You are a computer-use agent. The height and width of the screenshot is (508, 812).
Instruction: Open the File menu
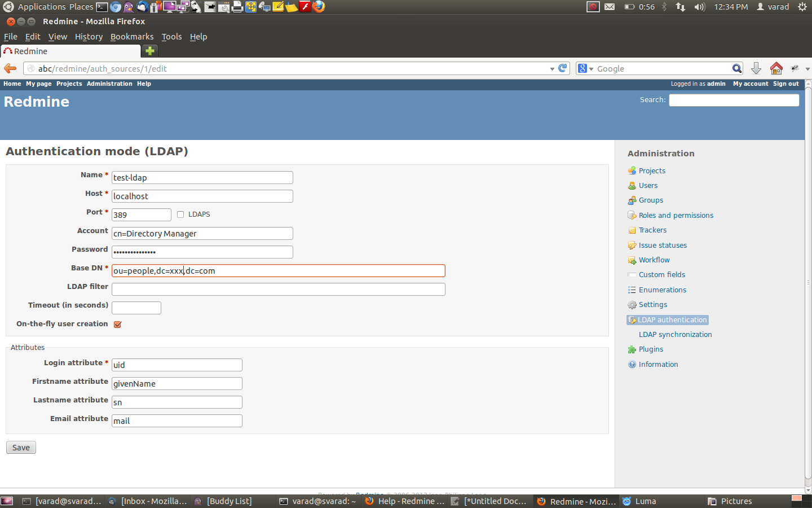point(11,37)
